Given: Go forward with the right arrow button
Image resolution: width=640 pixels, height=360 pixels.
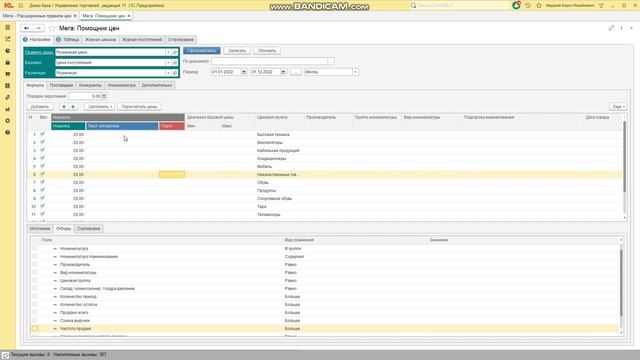Looking at the screenshot, I should (38, 28).
